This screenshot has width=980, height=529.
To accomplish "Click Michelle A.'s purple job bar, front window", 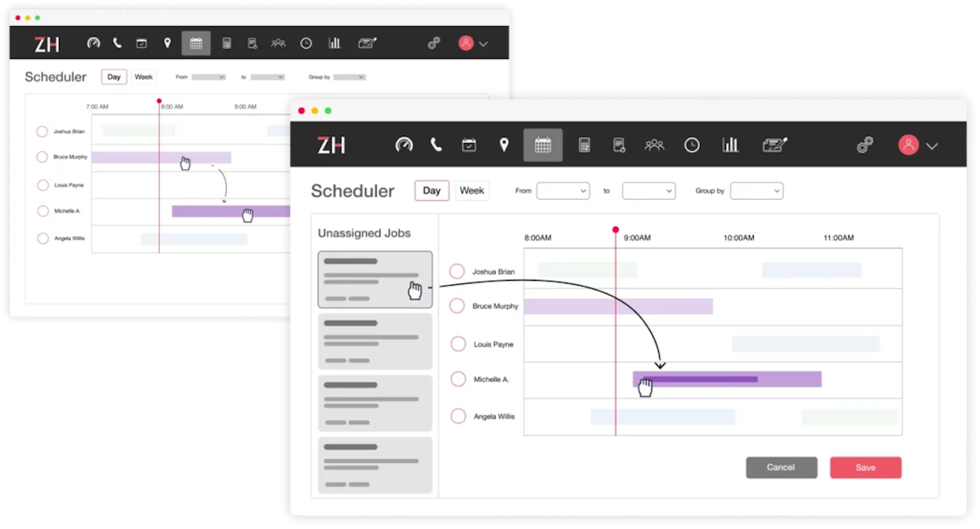I will (x=727, y=379).
